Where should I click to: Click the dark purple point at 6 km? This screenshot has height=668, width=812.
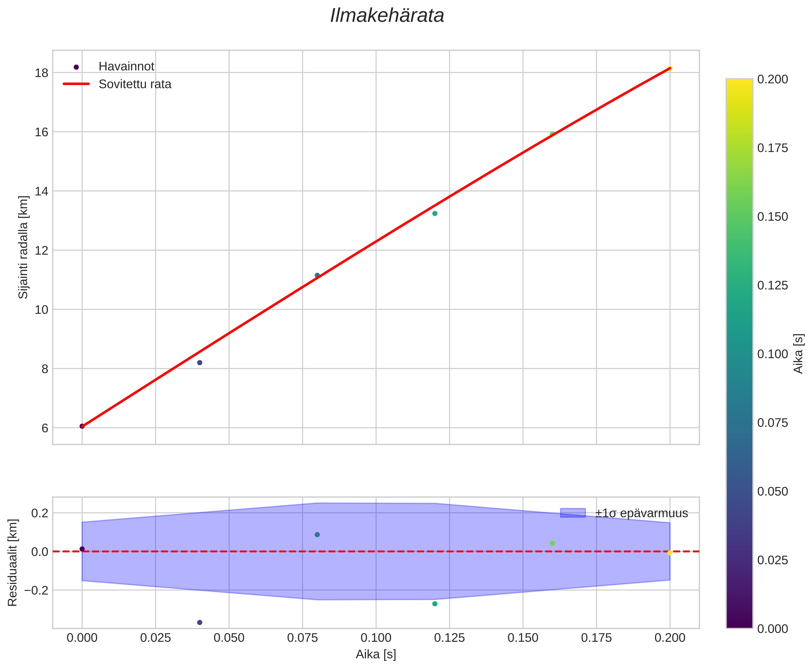click(x=82, y=426)
